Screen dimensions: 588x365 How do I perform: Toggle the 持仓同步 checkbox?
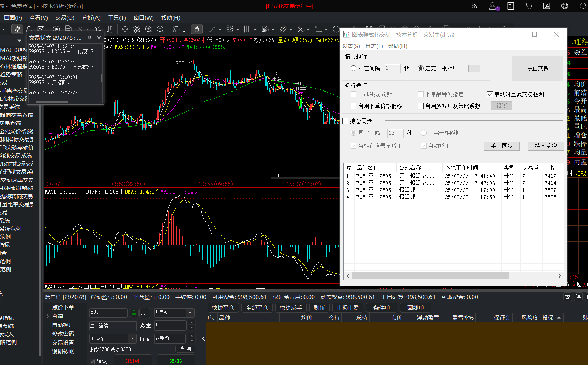(345, 121)
